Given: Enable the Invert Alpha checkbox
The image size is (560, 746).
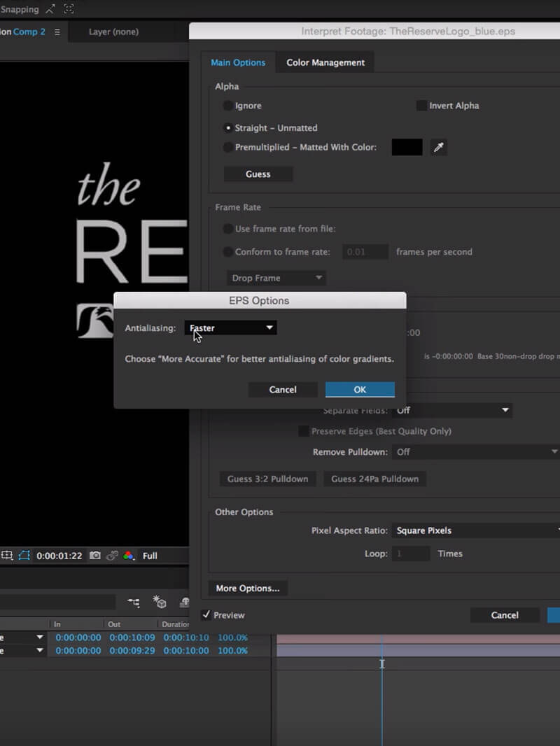Looking at the screenshot, I should click(421, 106).
